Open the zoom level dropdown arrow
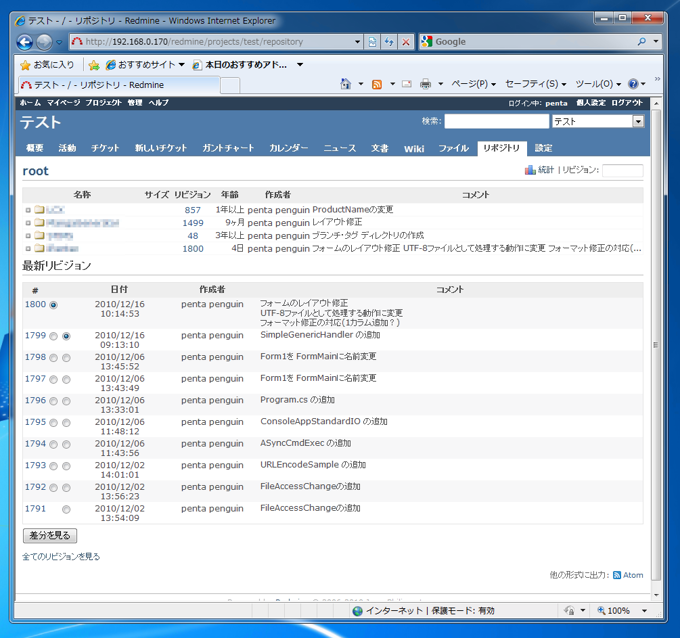The width and height of the screenshot is (680, 638). point(644,611)
